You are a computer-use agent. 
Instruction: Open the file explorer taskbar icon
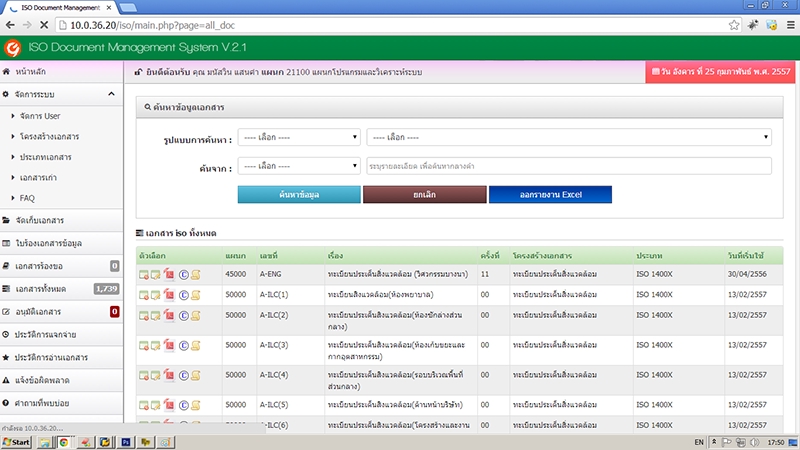click(44, 442)
